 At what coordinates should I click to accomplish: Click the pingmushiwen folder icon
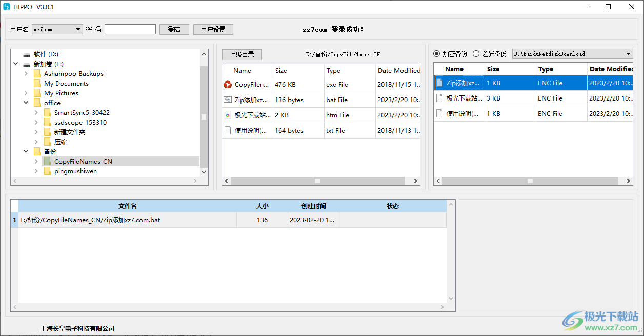point(47,171)
